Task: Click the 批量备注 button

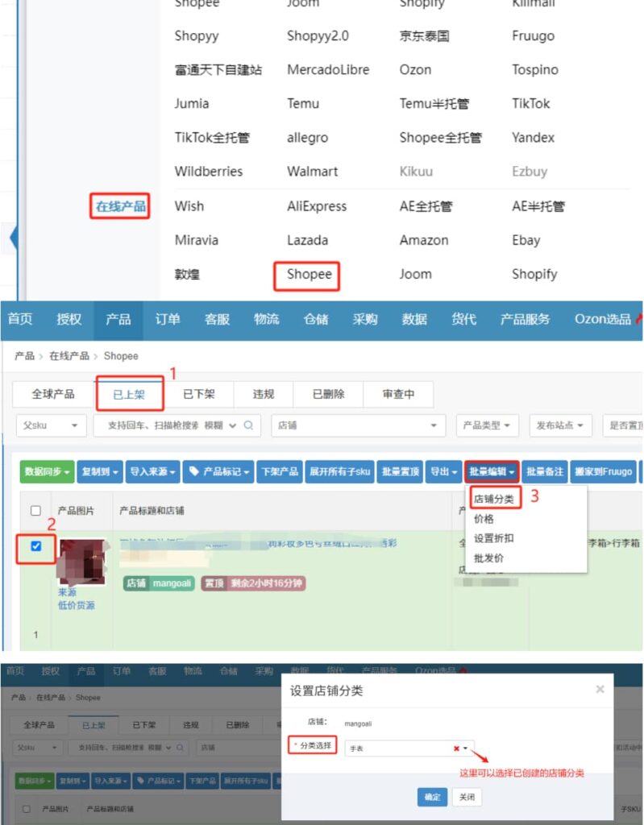Action: point(545,471)
